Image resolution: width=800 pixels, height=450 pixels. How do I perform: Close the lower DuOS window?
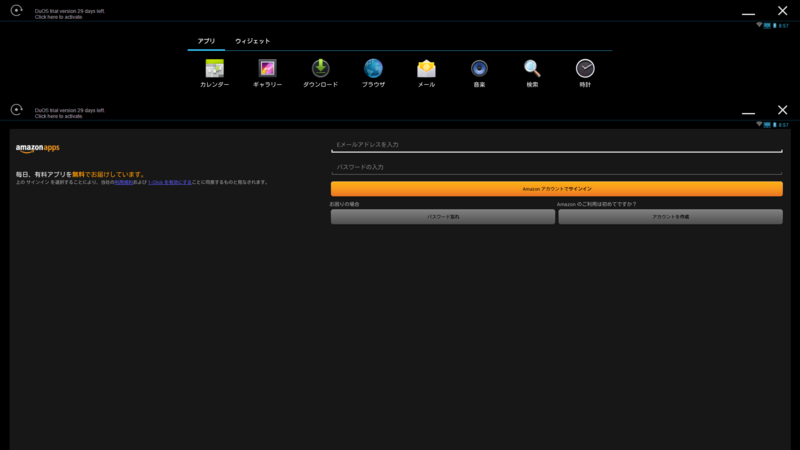point(782,110)
